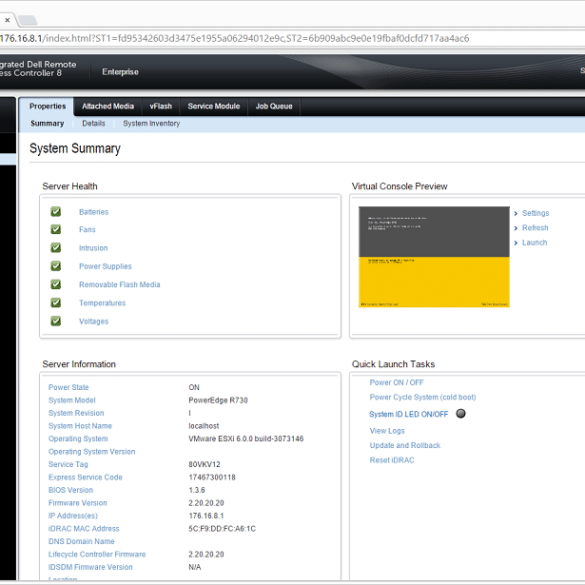Image resolution: width=585 pixels, height=585 pixels.
Task: Open the Intrusion health link
Action: click(93, 248)
